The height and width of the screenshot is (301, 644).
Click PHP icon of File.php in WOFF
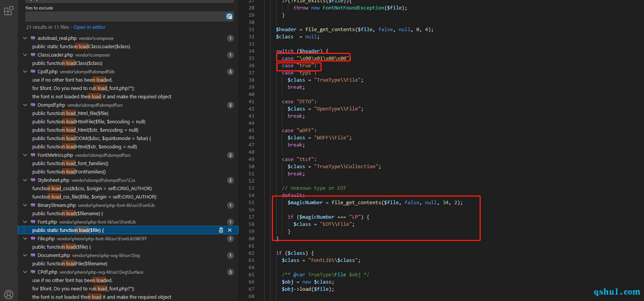click(33, 238)
